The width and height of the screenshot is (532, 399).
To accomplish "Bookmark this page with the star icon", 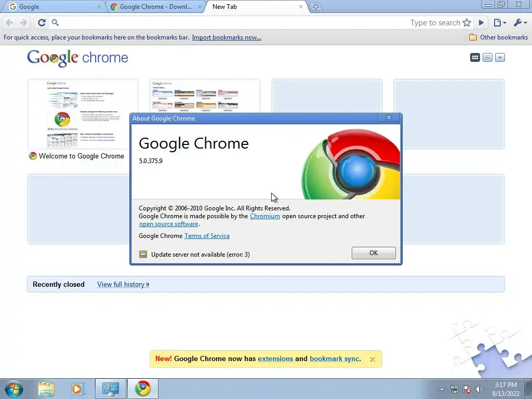I will [467, 23].
